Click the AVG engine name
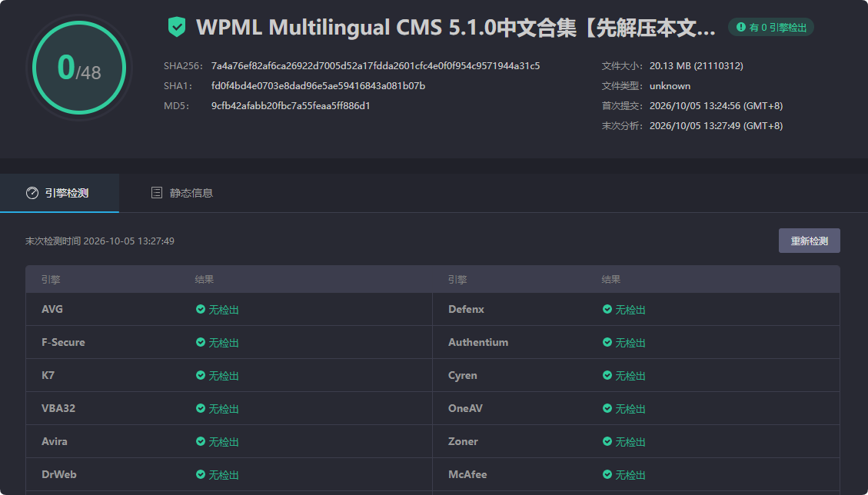Image resolution: width=868 pixels, height=495 pixels. pyautogui.click(x=52, y=309)
